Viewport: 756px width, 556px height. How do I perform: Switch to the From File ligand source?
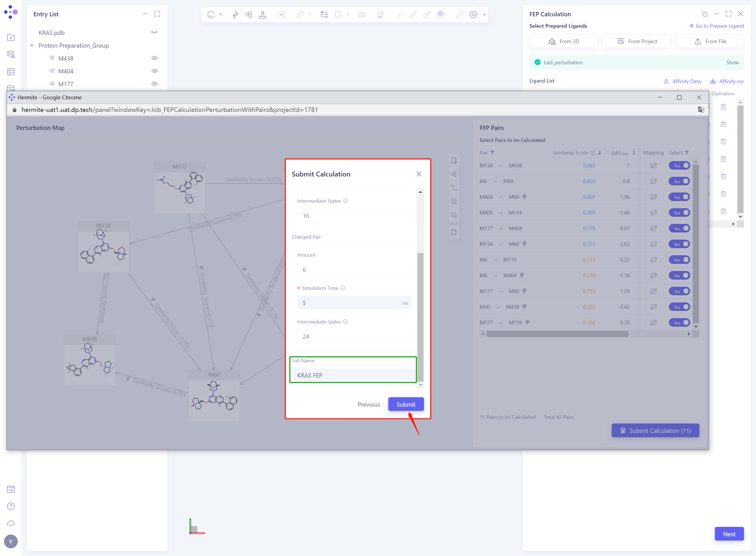tap(709, 41)
